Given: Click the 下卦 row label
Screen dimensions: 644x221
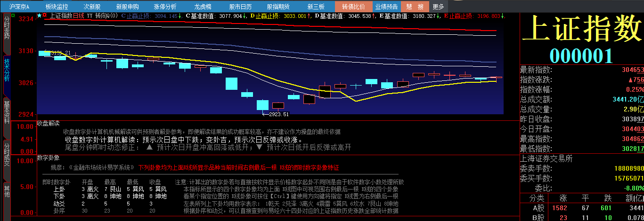Looking at the screenshot, I should pos(60,197).
